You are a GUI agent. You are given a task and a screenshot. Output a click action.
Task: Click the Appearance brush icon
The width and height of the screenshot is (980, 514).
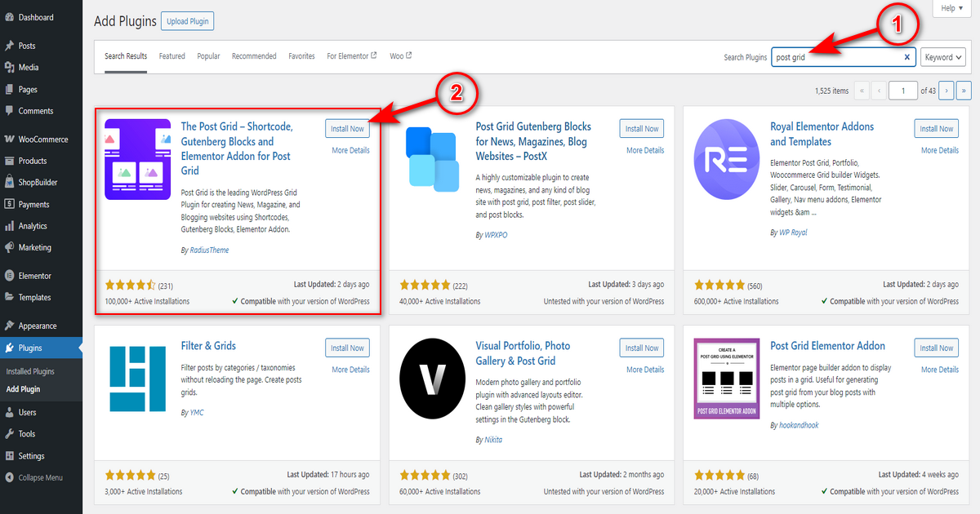point(9,326)
